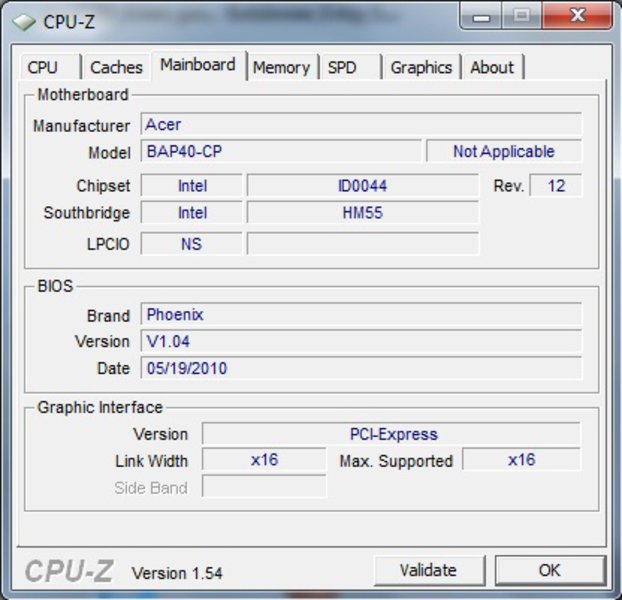
Task: Select the Mainboard tab
Action: [198, 65]
